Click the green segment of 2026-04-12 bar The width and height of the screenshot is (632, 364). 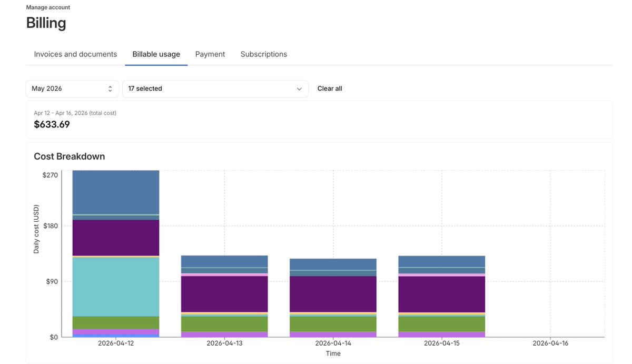click(116, 322)
